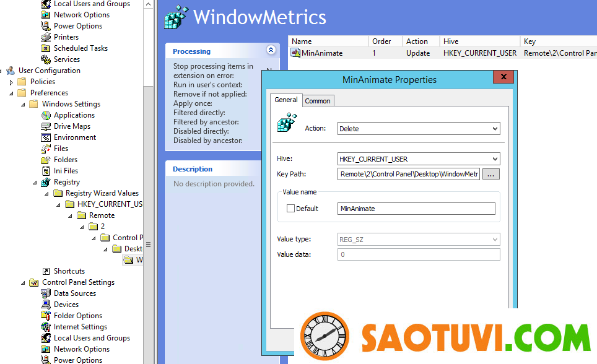Close the MinAnimate Properties dialog
The image size is (597, 364).
pyautogui.click(x=503, y=77)
